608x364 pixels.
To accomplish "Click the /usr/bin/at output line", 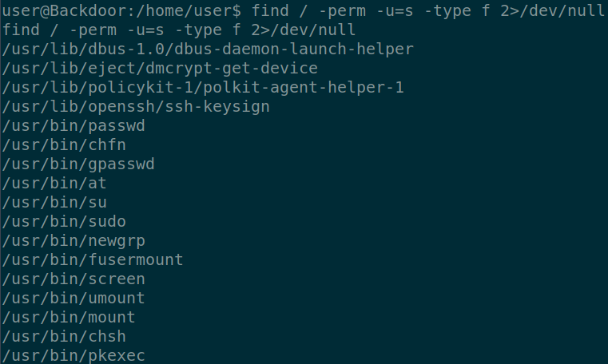I will [54, 183].
